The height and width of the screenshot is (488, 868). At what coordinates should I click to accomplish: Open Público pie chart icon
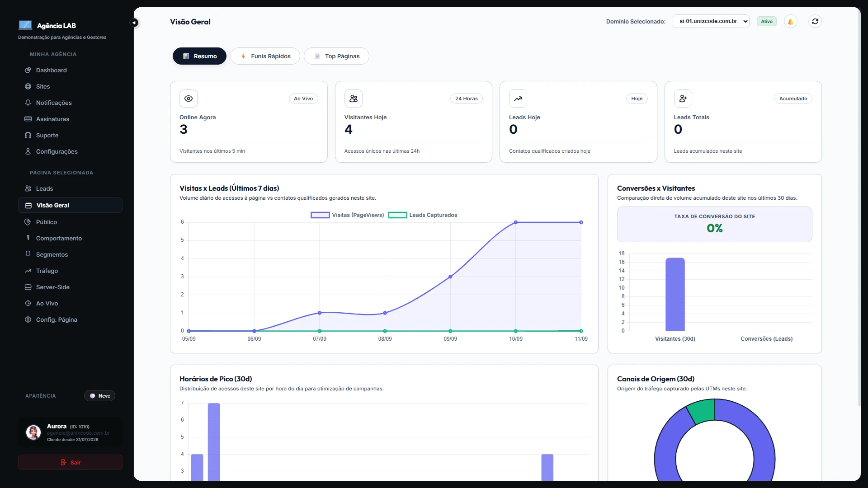click(x=28, y=222)
